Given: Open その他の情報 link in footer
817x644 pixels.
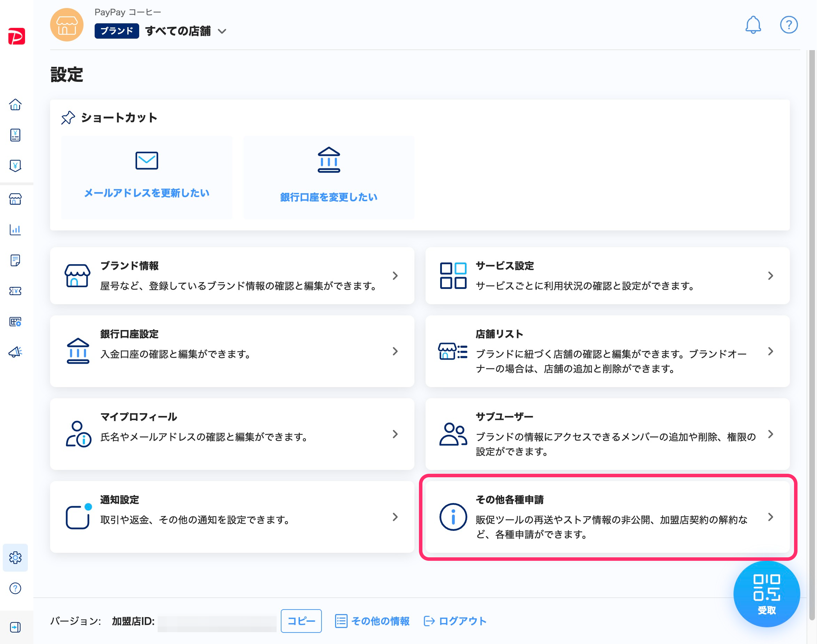Looking at the screenshot, I should click(x=380, y=621).
